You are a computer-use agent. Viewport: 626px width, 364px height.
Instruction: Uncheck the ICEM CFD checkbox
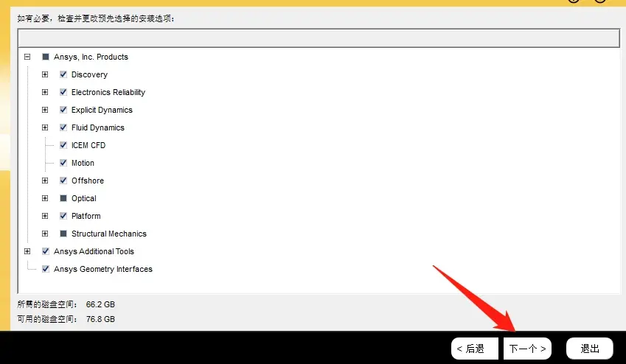pyautogui.click(x=63, y=145)
